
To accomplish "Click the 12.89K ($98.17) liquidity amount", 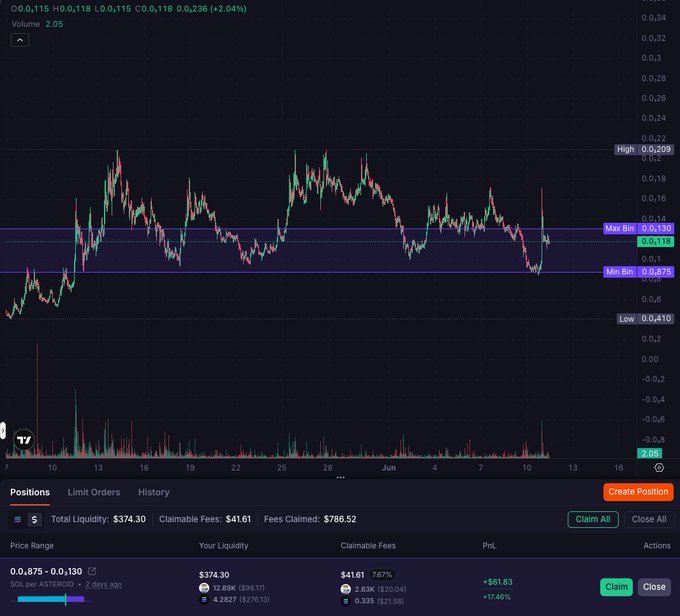I will tap(239, 588).
